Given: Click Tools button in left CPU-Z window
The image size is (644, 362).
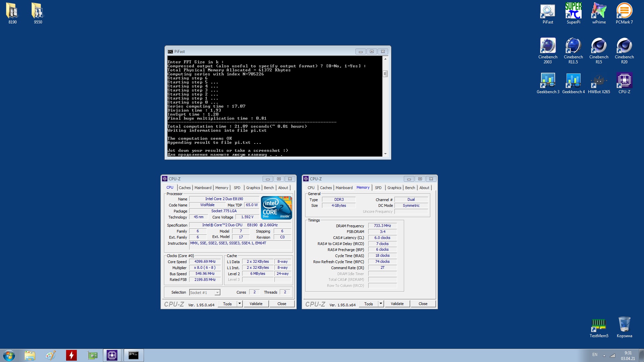Looking at the screenshot, I should 227,304.
